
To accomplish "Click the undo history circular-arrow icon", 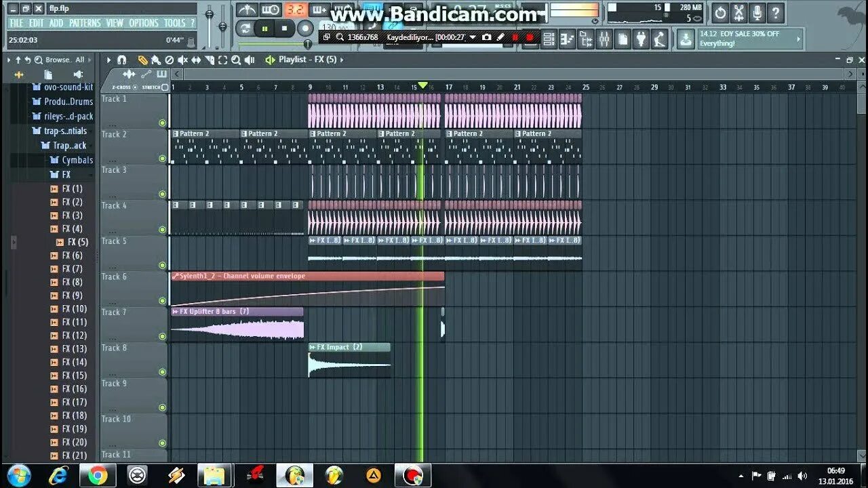I will pyautogui.click(x=720, y=12).
